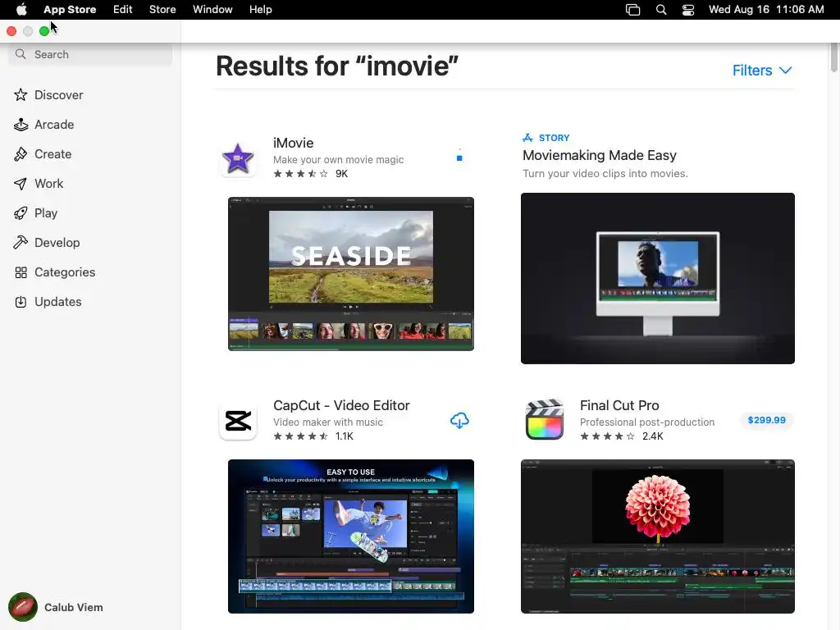The image size is (840, 630).
Task: Read 'Video maker with music' subtitle
Action: tap(328, 422)
